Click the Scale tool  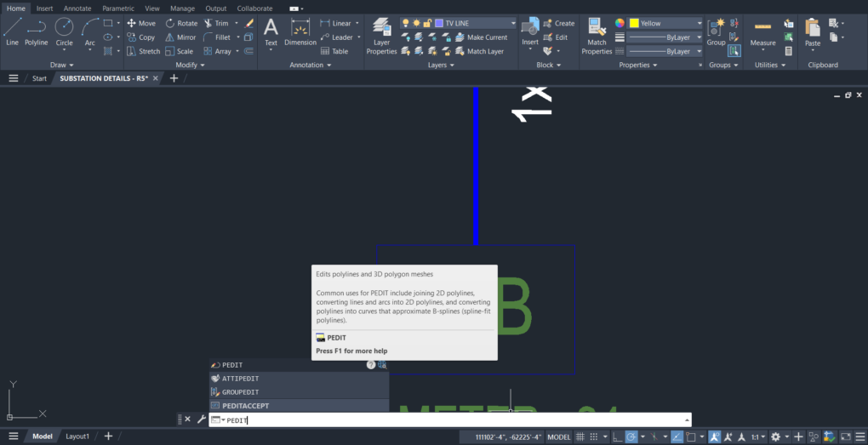pos(180,51)
